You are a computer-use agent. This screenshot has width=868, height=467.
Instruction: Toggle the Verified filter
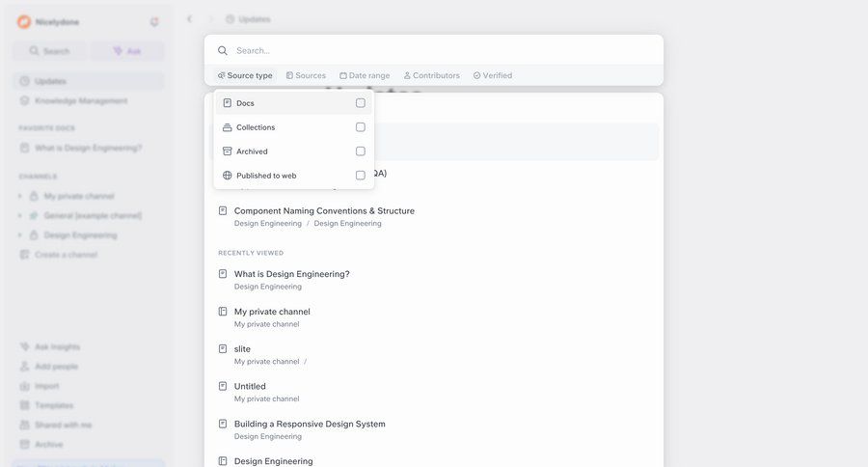[x=492, y=75]
